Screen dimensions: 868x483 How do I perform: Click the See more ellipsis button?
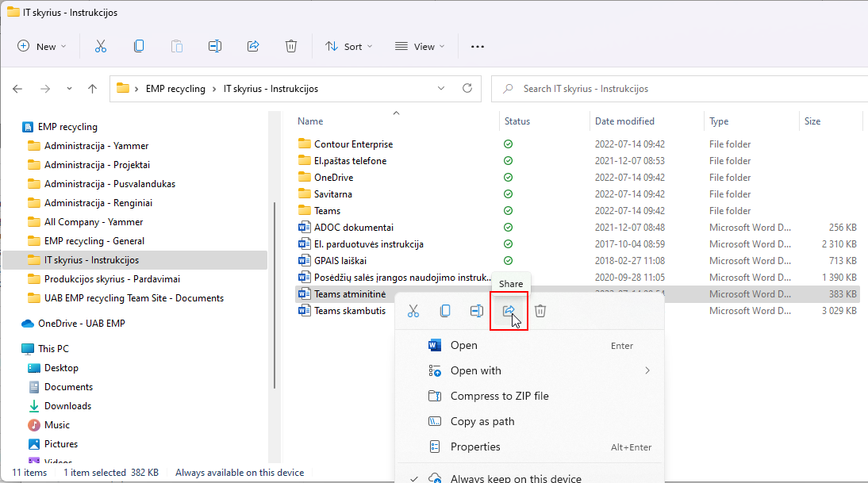pyautogui.click(x=477, y=47)
